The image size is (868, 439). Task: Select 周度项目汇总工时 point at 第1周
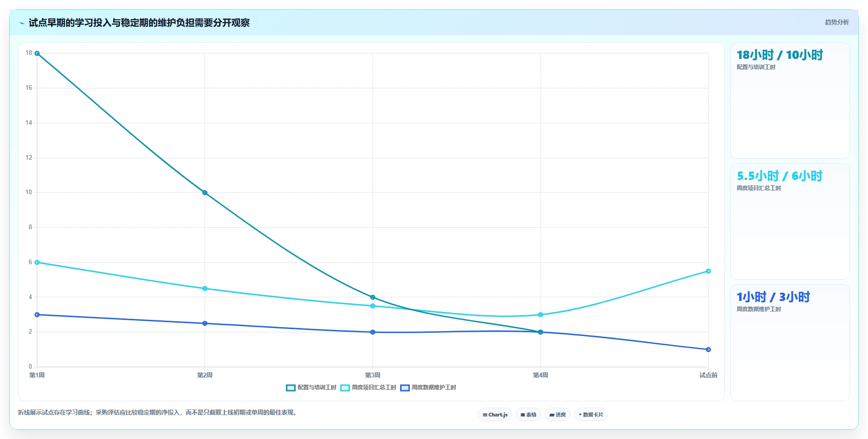tap(37, 262)
